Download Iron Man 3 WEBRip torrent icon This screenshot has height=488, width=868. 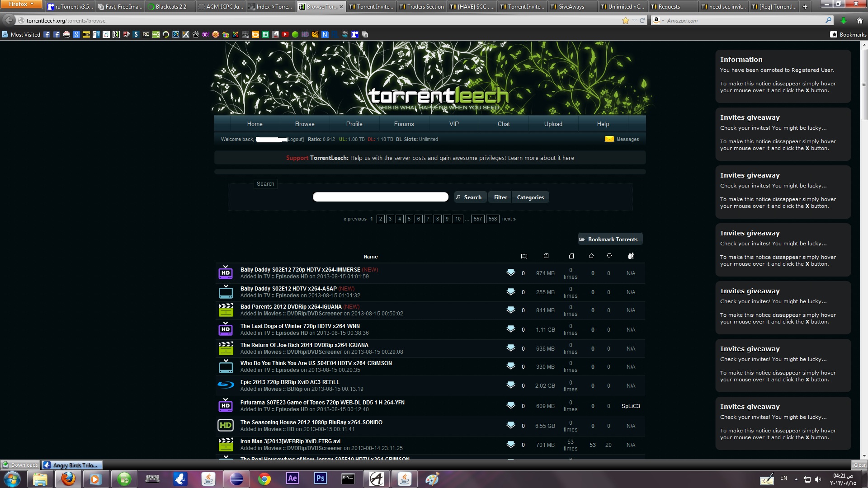[510, 445]
